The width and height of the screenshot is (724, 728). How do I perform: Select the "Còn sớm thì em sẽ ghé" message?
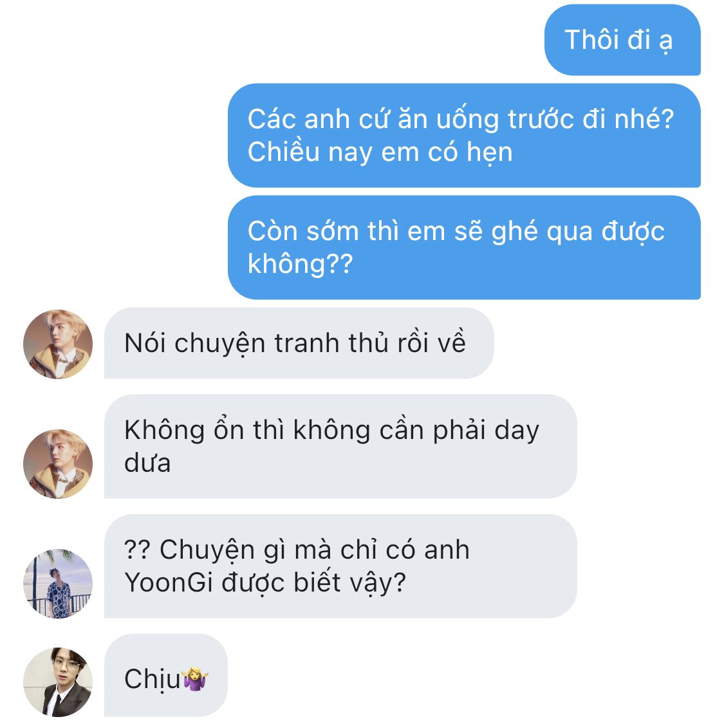(464, 247)
